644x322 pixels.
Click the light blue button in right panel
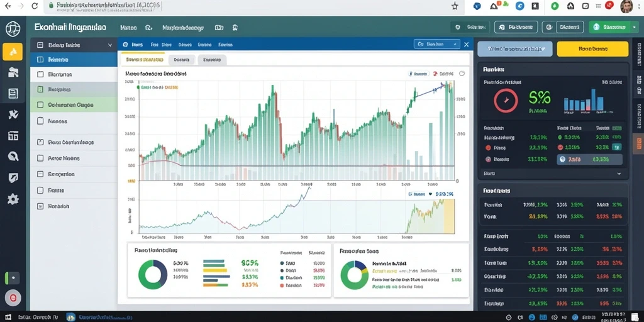pyautogui.click(x=515, y=48)
